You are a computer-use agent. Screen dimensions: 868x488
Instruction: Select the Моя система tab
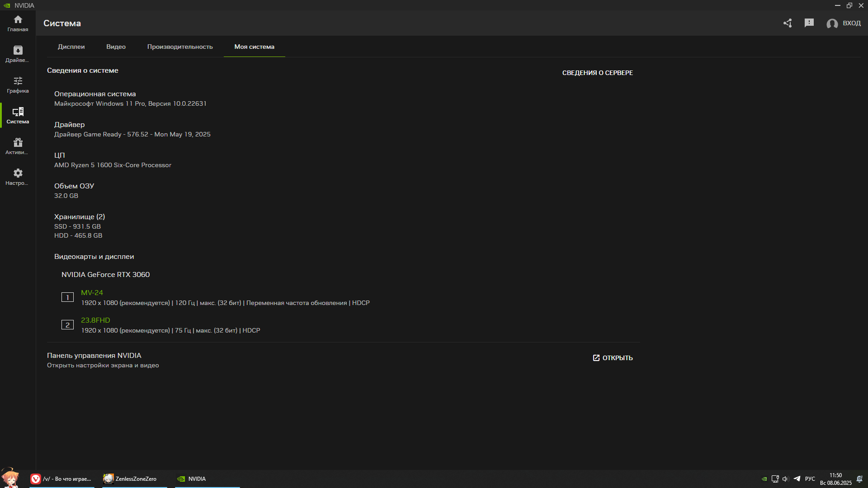pyautogui.click(x=254, y=47)
